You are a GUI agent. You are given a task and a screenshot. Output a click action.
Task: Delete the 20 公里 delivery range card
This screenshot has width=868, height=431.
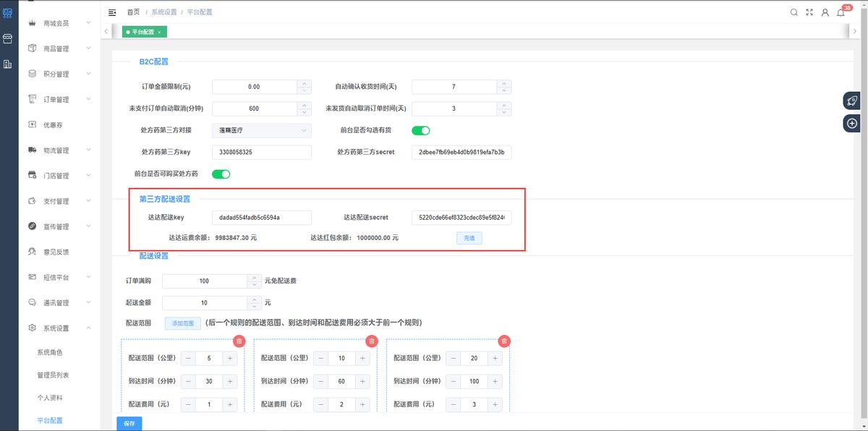point(505,341)
